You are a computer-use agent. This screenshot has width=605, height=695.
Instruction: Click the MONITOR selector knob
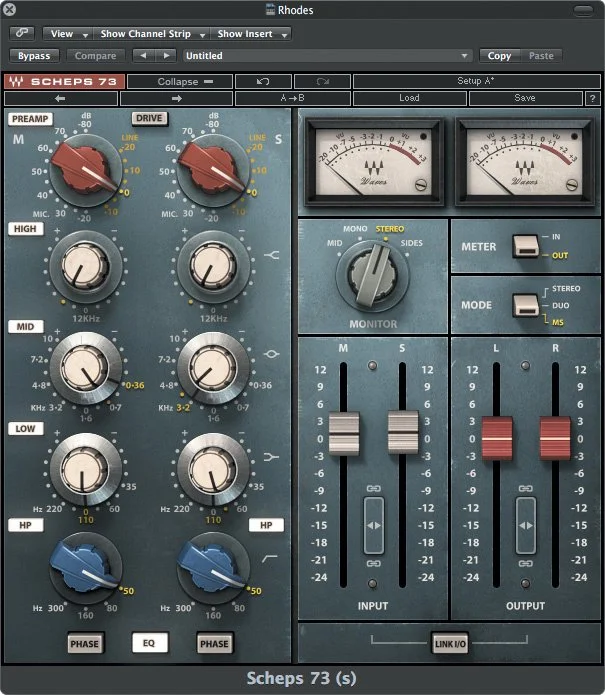coord(373,274)
